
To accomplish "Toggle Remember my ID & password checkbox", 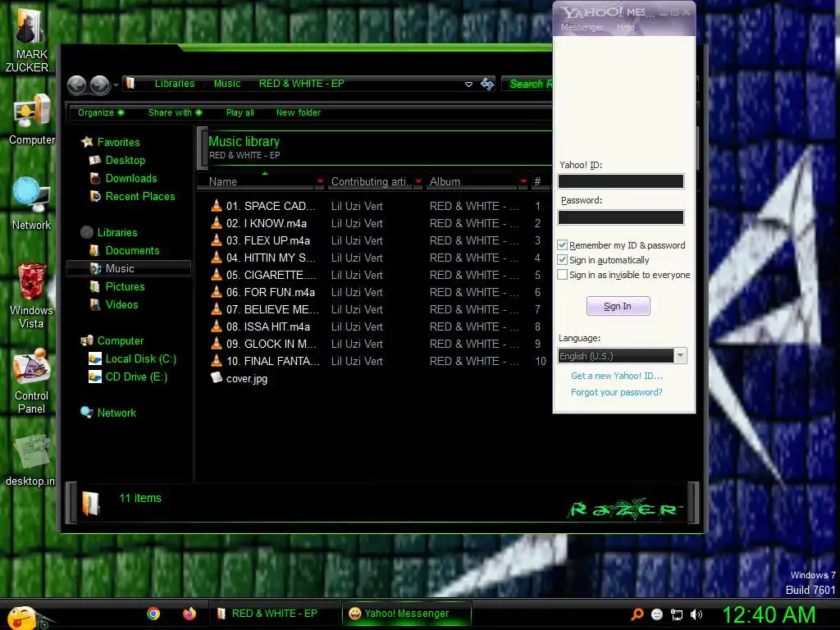I will click(x=562, y=244).
